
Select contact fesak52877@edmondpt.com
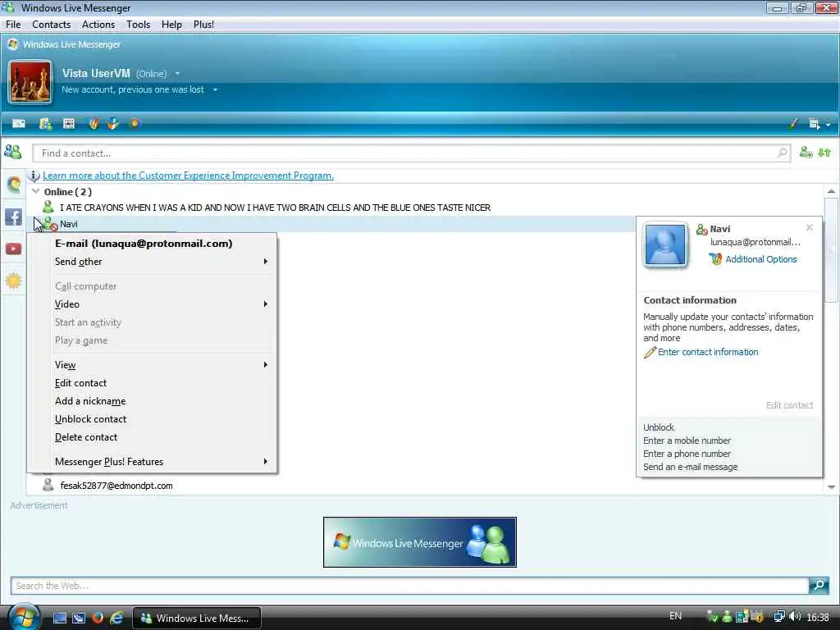[x=116, y=486]
